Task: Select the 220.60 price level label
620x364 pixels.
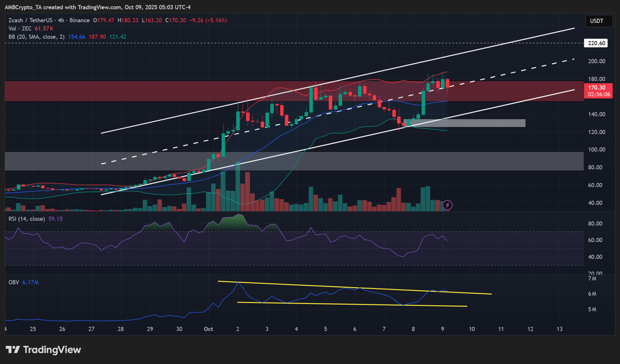Action: click(x=596, y=43)
